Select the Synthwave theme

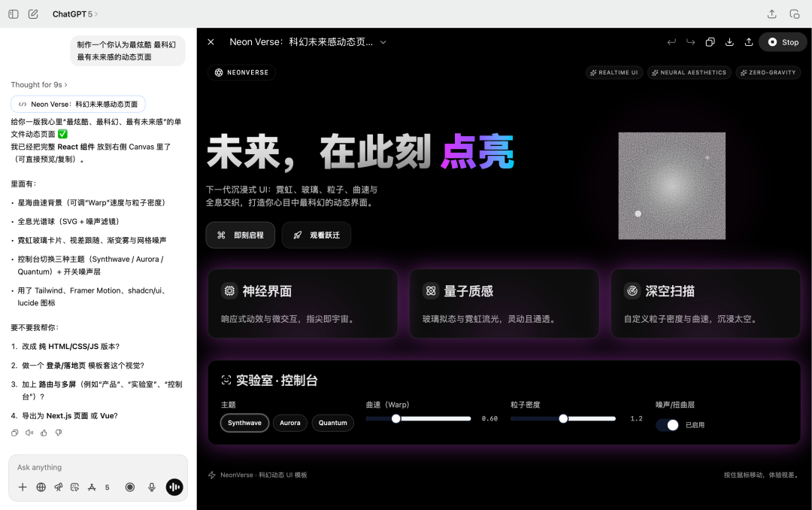coord(244,423)
